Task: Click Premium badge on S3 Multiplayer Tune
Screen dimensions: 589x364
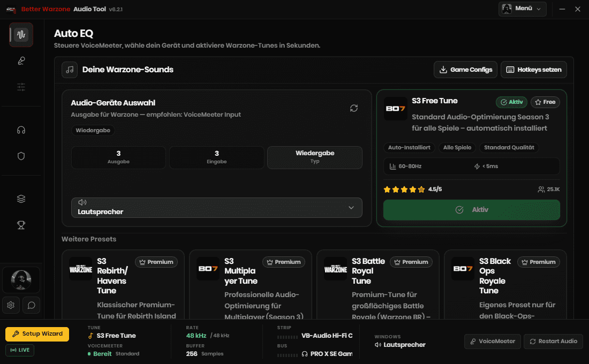Action: (284, 262)
